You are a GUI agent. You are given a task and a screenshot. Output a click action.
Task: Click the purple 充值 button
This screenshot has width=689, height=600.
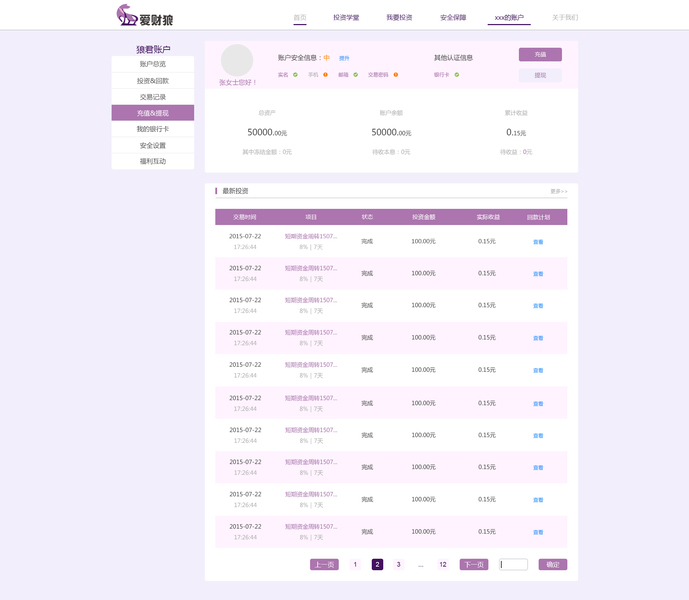click(540, 55)
